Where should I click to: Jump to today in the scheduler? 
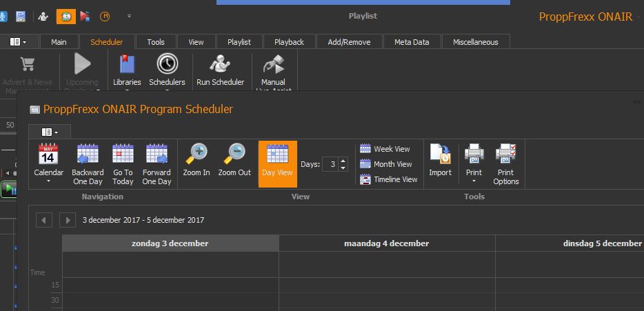(123, 164)
